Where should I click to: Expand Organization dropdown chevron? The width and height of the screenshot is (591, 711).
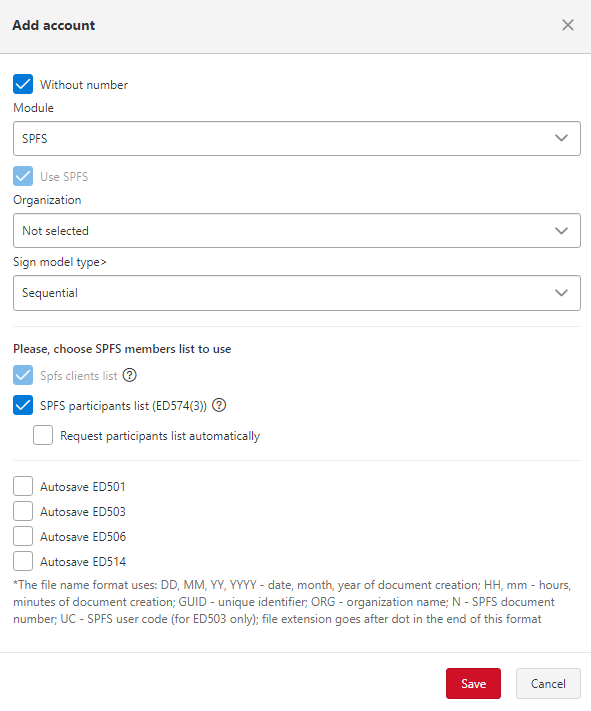coord(561,231)
